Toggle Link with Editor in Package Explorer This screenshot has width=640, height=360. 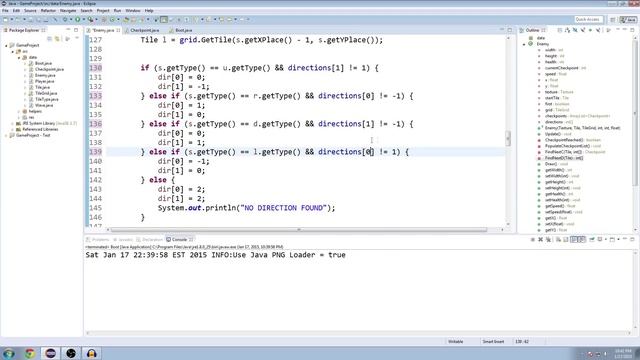click(57, 38)
